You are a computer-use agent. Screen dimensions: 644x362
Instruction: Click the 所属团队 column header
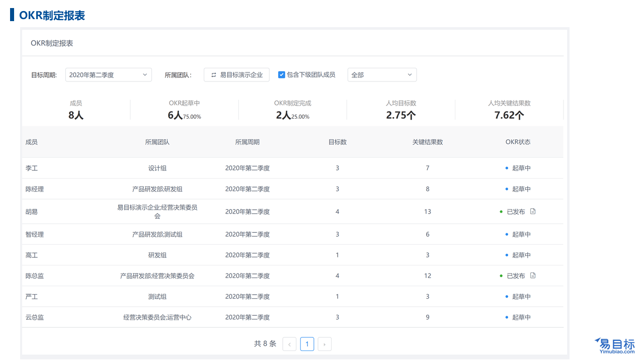click(x=157, y=142)
